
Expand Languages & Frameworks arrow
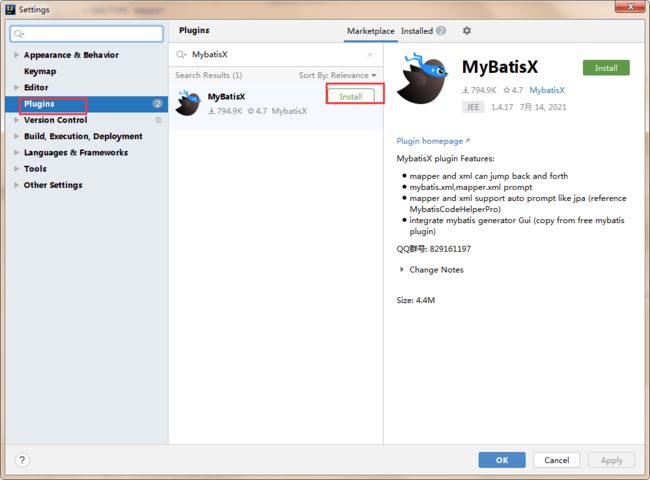click(x=17, y=153)
